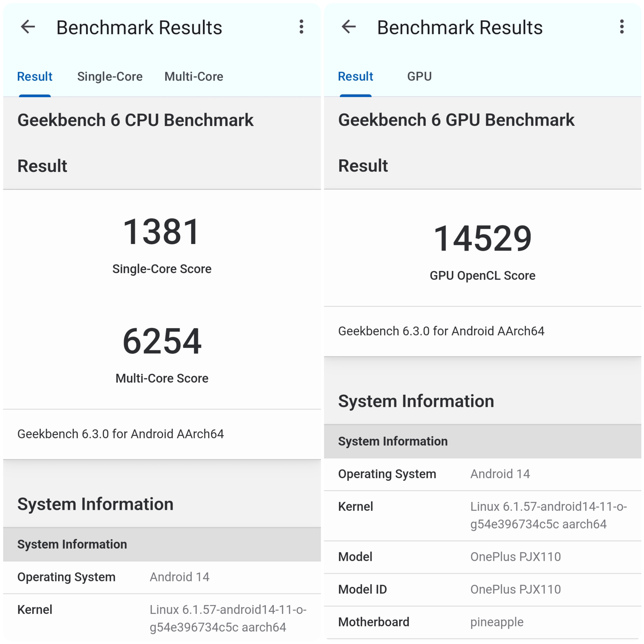Viewport: 644px width, 644px height.
Task: Tap Geekbench 6.3.0 version text under GPU score
Action: 441,331
